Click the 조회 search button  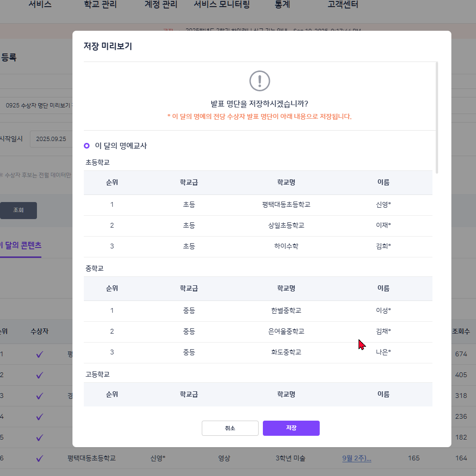click(x=18, y=210)
